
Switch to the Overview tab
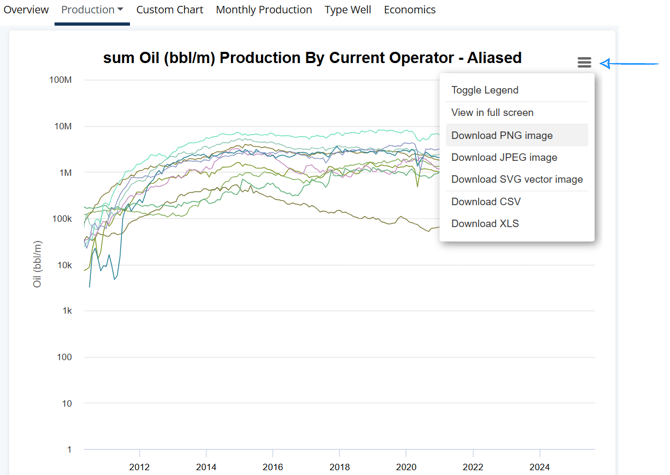click(25, 10)
